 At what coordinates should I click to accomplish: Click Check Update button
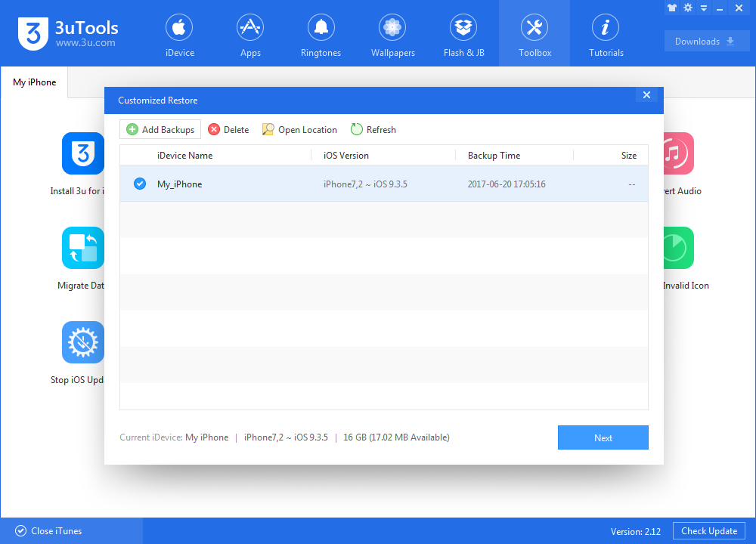[x=709, y=530]
